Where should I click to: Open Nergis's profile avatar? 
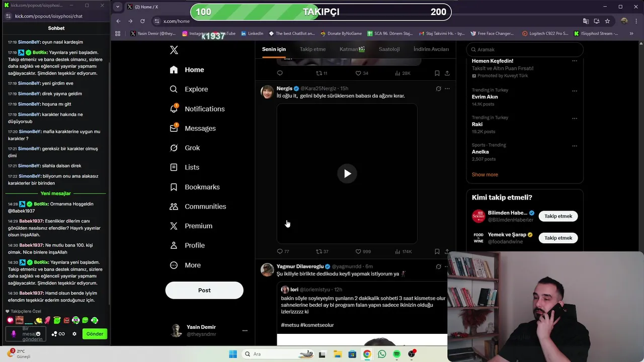pyautogui.click(x=267, y=92)
